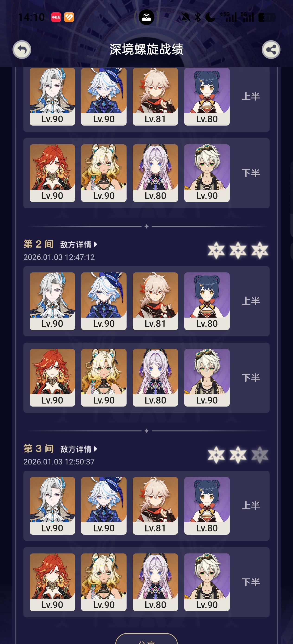Viewport: 293px width, 644px height.
Task: Expand 敌方详情 for chamber 第 3 间
Action: click(79, 449)
